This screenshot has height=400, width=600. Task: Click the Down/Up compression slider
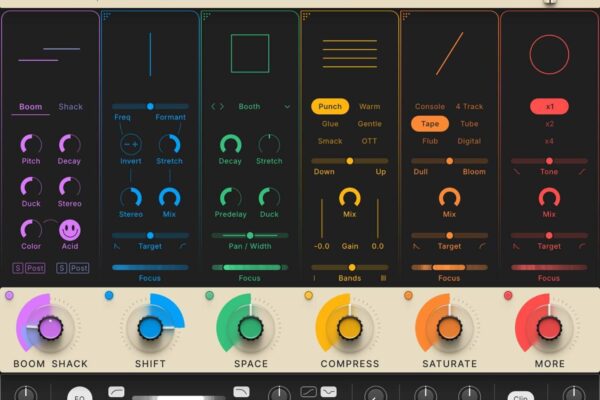(350, 160)
